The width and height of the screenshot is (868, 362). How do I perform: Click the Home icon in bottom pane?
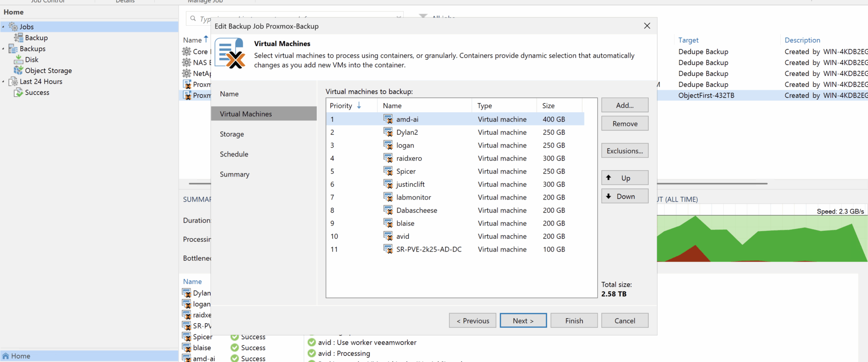pyautogui.click(x=6, y=356)
